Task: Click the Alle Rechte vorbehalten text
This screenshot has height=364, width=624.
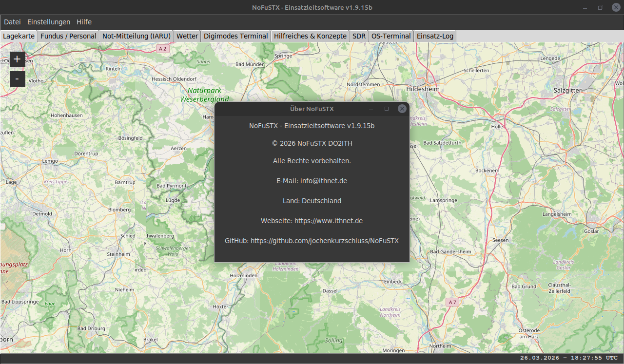Action: coord(312,161)
